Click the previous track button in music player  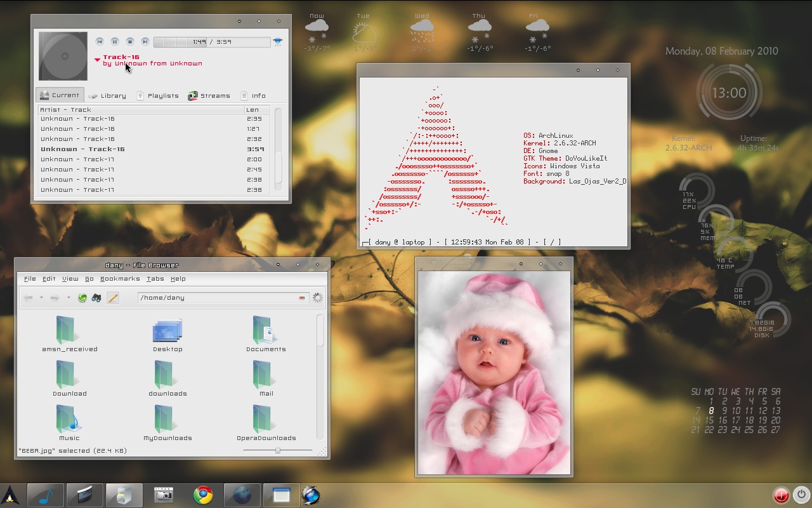click(x=100, y=42)
